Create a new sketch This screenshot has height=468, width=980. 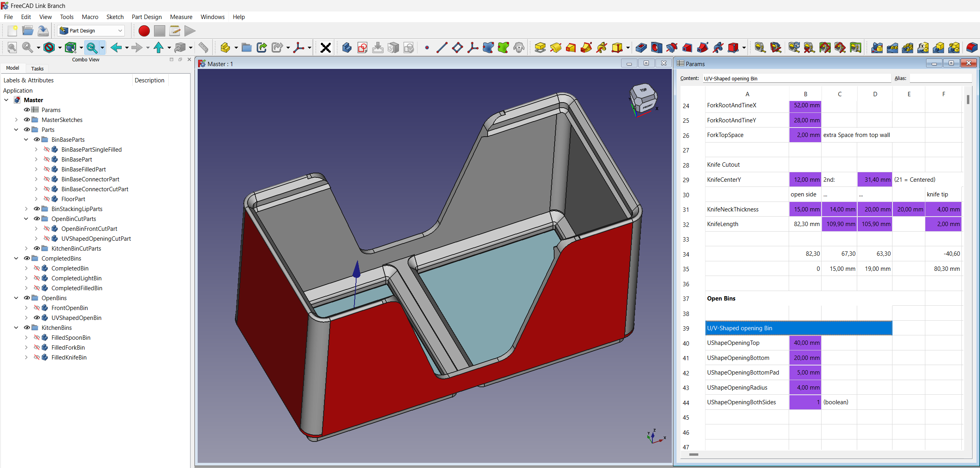click(x=362, y=48)
